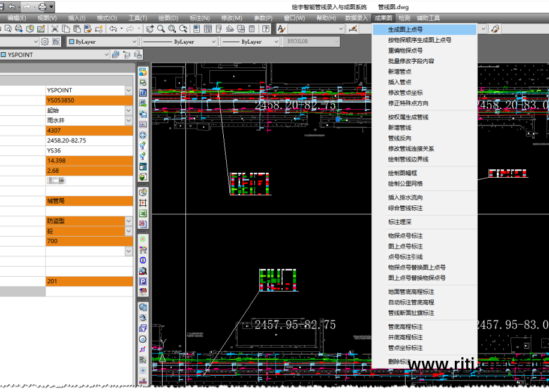549x392 pixels.
Task: Click the layer settings gear icon
Action: tap(44, 42)
